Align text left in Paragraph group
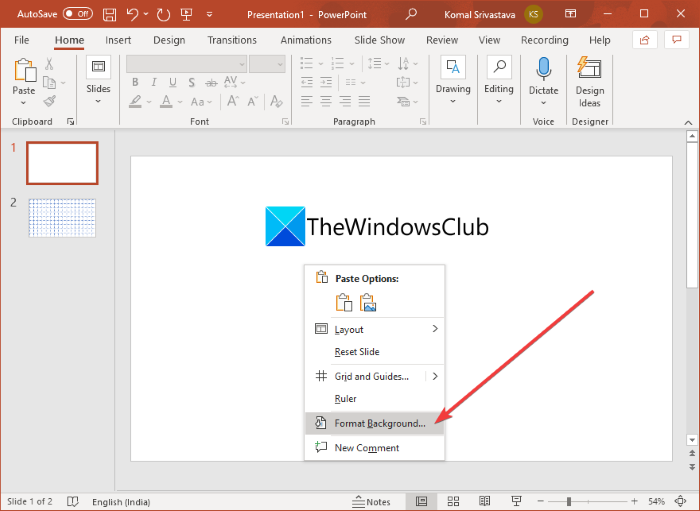Image resolution: width=700 pixels, height=511 pixels. (x=307, y=101)
